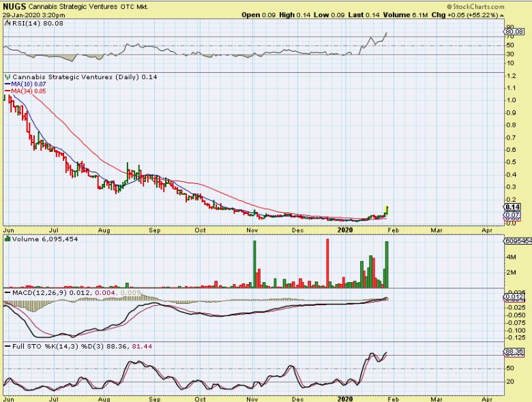This screenshot has height=402, width=532.
Task: Click the Sep label under the price chart
Action: pos(154,230)
